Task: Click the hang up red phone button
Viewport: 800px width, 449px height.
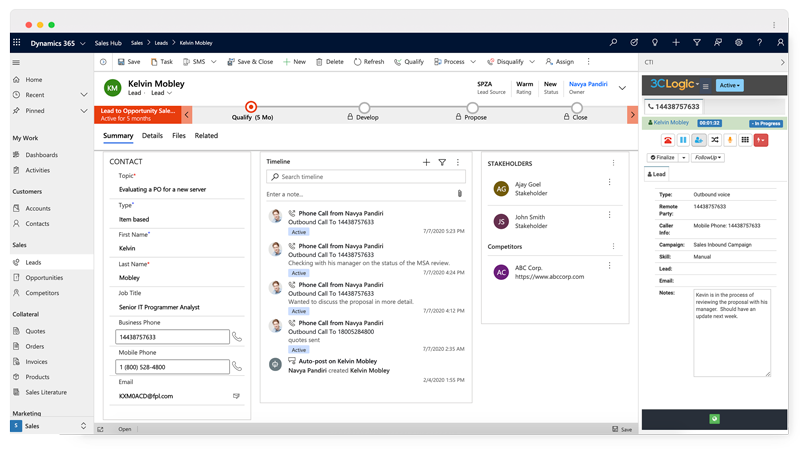Action: tap(667, 140)
